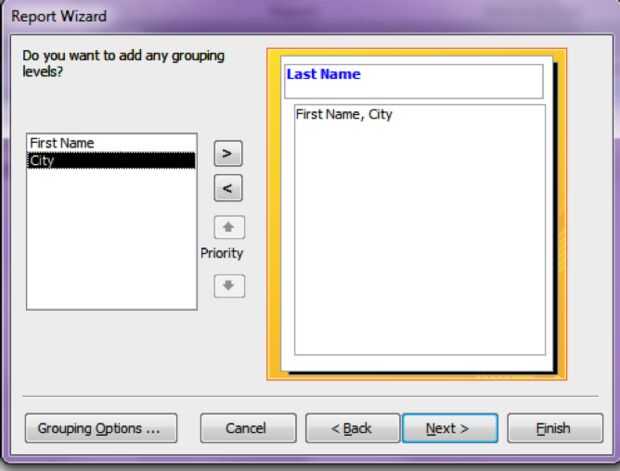Click the 'First Name, City' preview text
Image resolution: width=620 pixels, height=471 pixels.
click(344, 115)
